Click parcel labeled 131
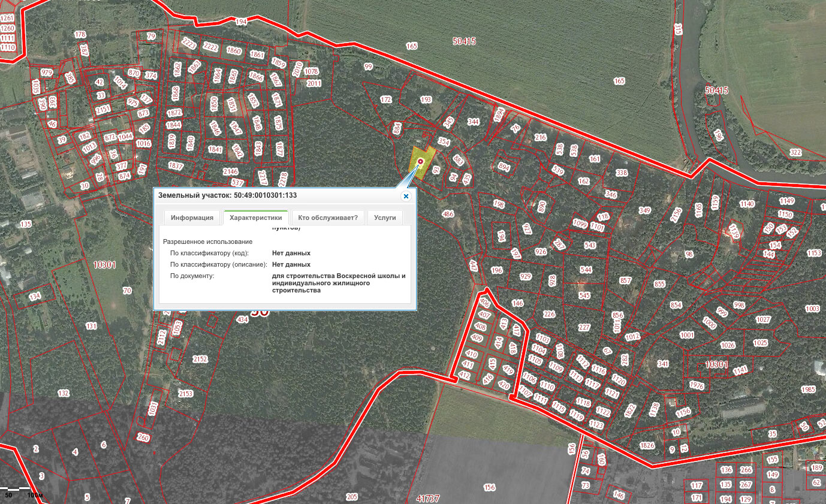The image size is (826, 504). 91,326
